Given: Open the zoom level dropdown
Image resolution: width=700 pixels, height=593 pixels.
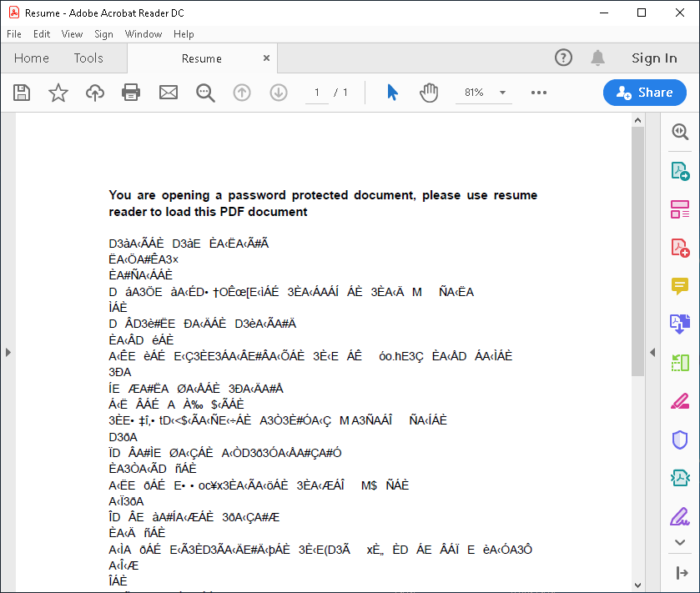Looking at the screenshot, I should click(x=502, y=93).
